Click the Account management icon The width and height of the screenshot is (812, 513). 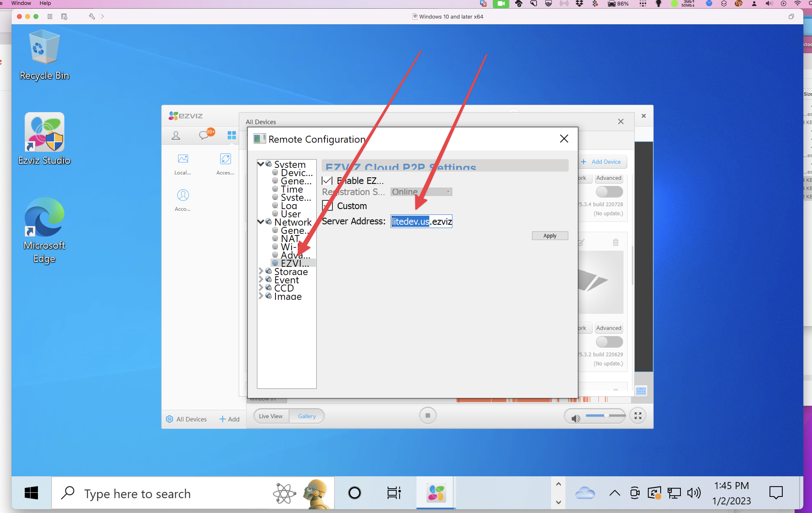coord(183,195)
